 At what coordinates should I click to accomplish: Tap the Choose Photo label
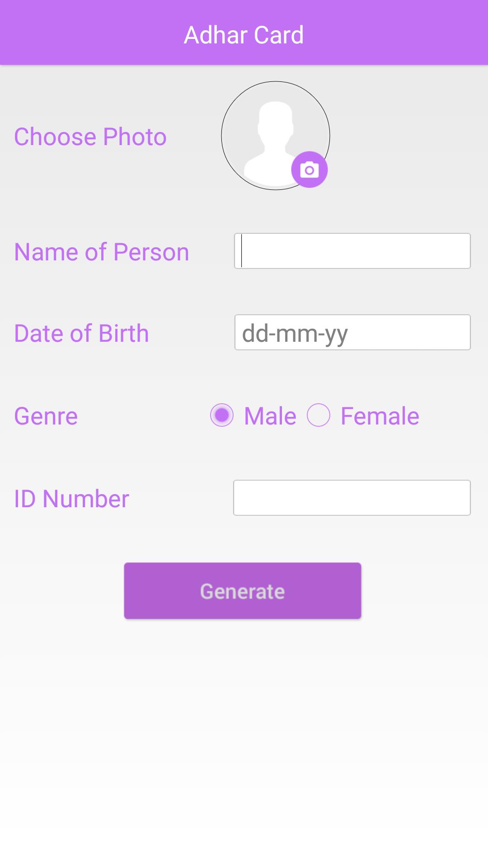pos(90,137)
